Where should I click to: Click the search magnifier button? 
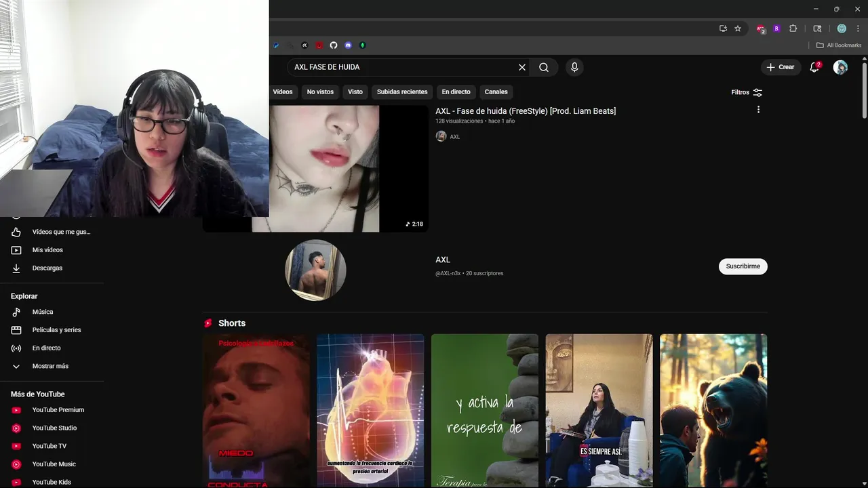point(544,67)
